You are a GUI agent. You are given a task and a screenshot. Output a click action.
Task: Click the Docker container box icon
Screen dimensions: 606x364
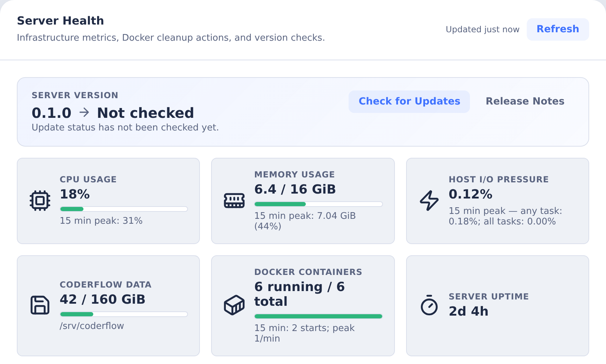(x=234, y=305)
